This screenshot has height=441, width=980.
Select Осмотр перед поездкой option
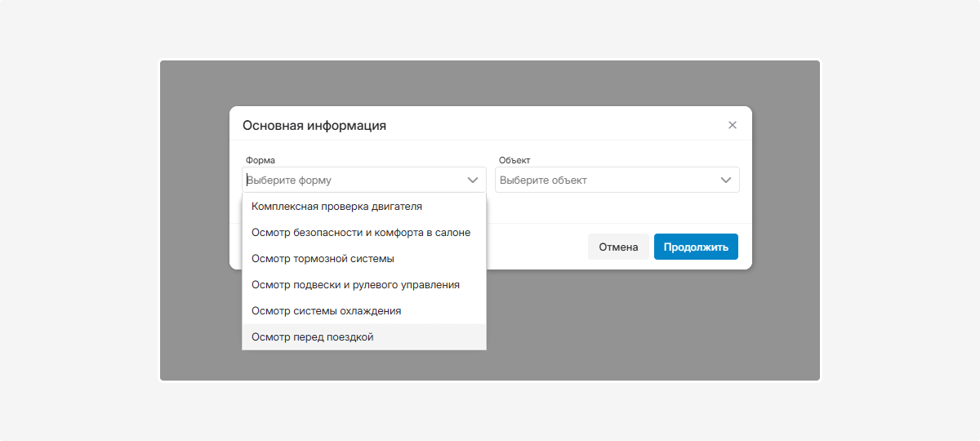[x=312, y=337]
